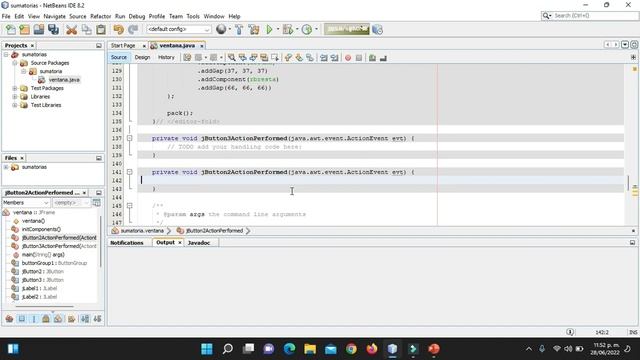Viewport: 640px width, 360px height.
Task: Open the Tools menu
Action: tap(193, 16)
